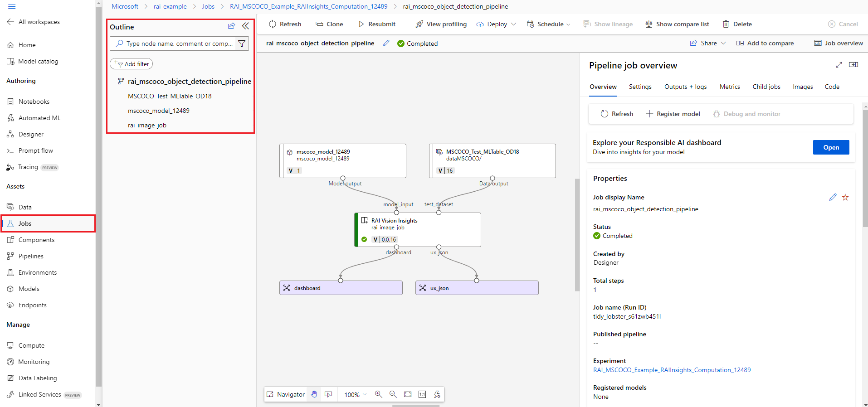868x407 pixels.
Task: Click the zoom to fit icon
Action: click(408, 394)
